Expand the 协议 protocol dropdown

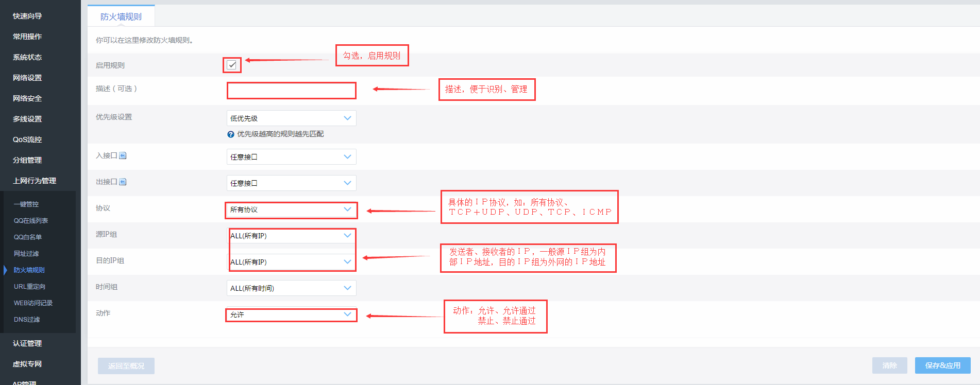[291, 209]
